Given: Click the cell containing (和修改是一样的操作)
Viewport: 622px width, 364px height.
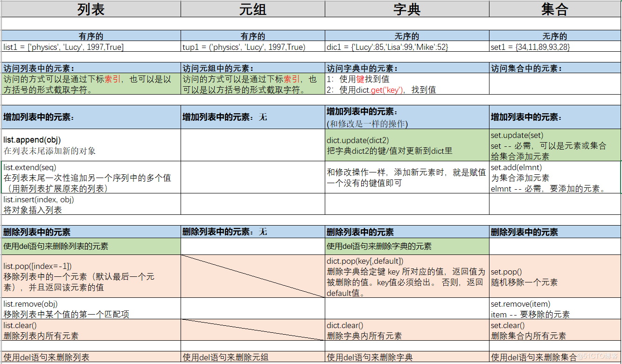Looking at the screenshot, I should point(407,117).
